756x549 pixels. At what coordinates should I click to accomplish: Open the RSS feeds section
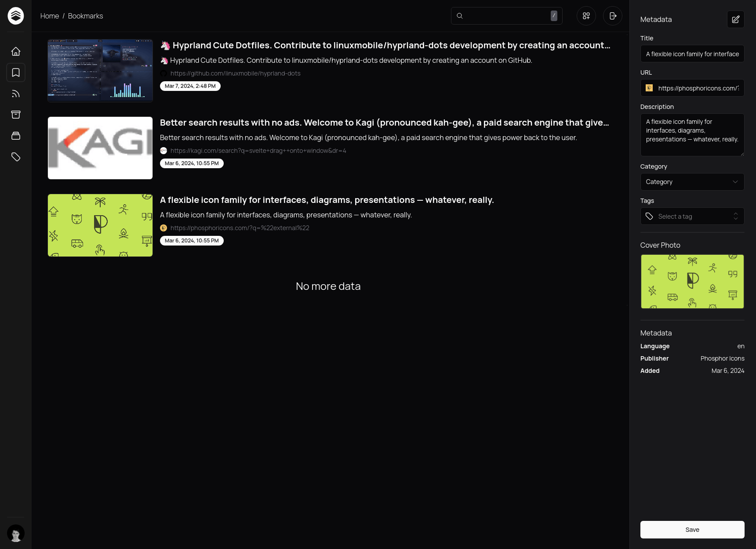(15, 93)
